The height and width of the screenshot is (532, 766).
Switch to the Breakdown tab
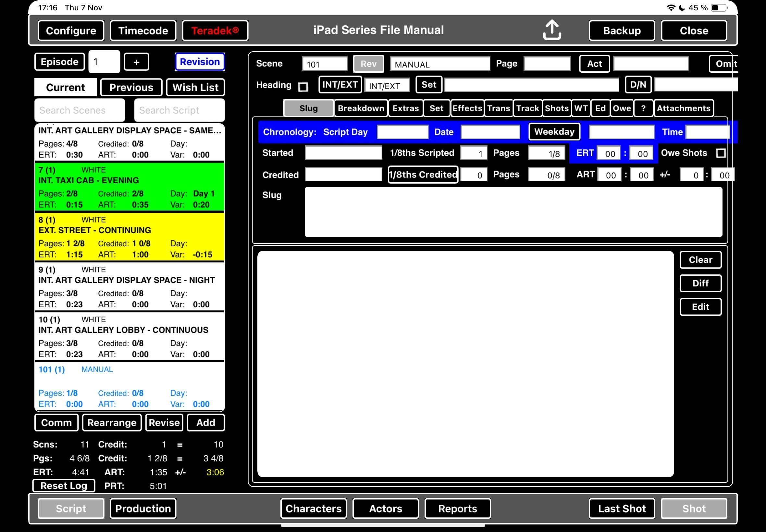pyautogui.click(x=361, y=108)
